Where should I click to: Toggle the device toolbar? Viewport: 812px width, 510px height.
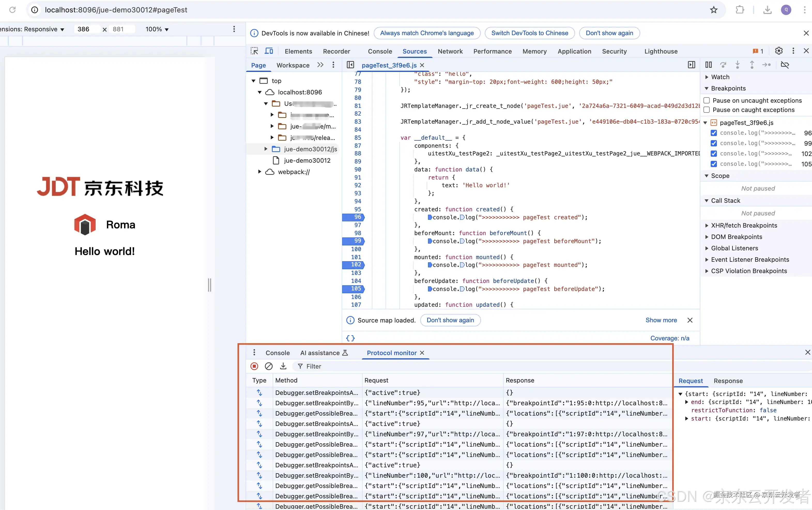(269, 51)
